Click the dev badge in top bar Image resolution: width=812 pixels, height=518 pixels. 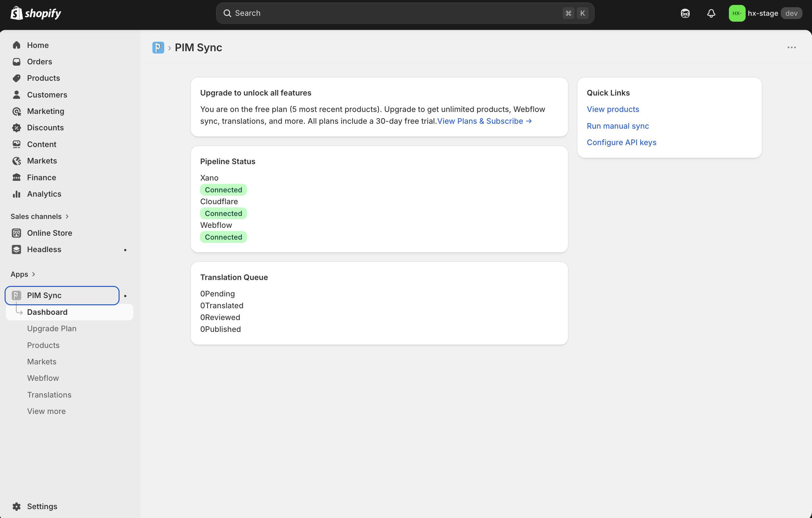pyautogui.click(x=791, y=13)
